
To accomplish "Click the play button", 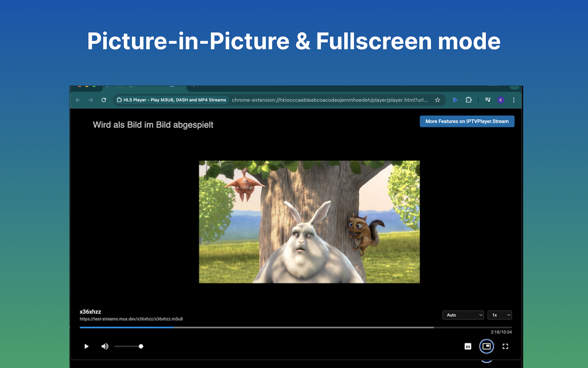I will (86, 346).
